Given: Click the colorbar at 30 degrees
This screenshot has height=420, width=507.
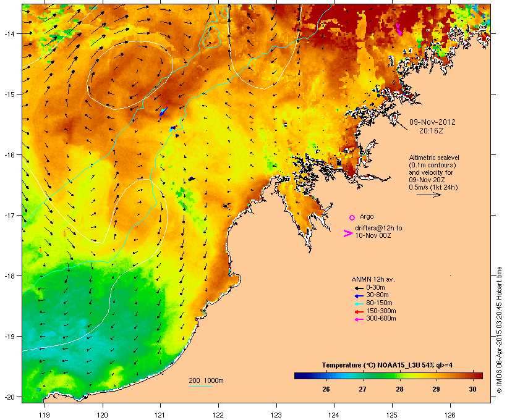Looking at the screenshot, I should (473, 376).
